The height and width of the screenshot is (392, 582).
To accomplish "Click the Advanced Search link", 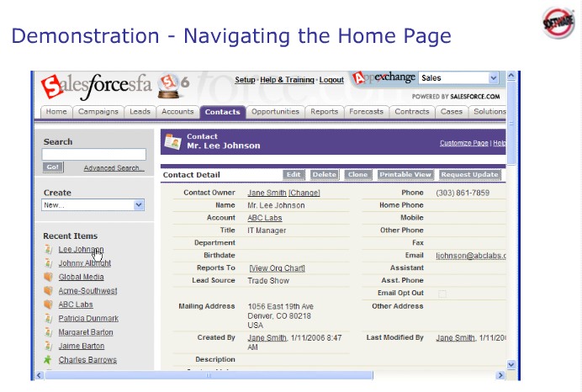I will (114, 168).
